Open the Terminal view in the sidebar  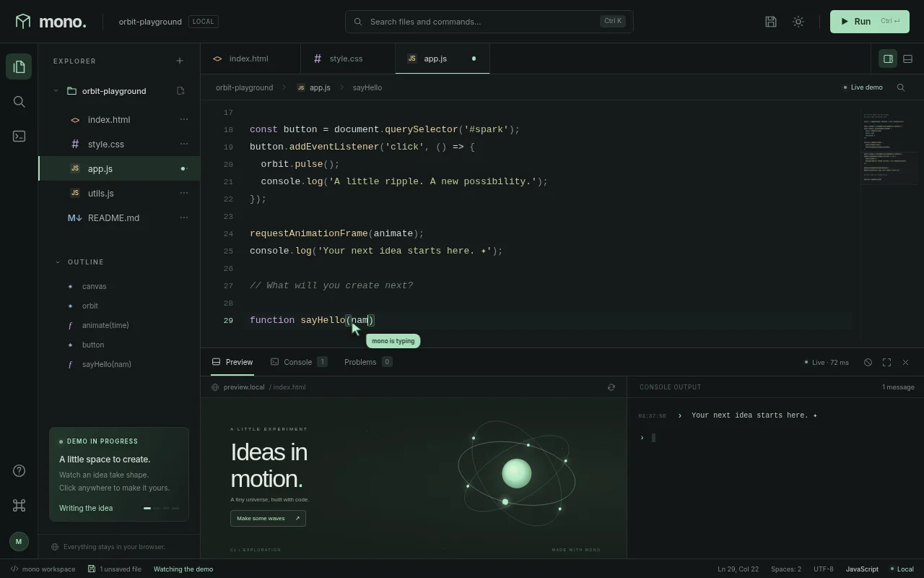19,136
